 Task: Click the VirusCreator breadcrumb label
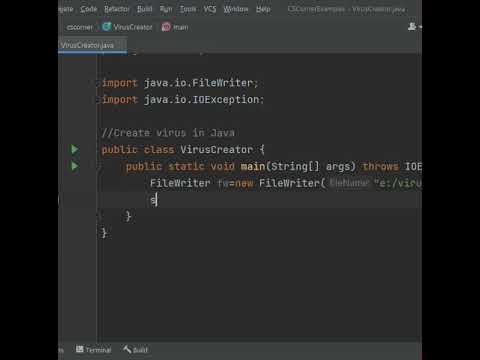coord(133,27)
